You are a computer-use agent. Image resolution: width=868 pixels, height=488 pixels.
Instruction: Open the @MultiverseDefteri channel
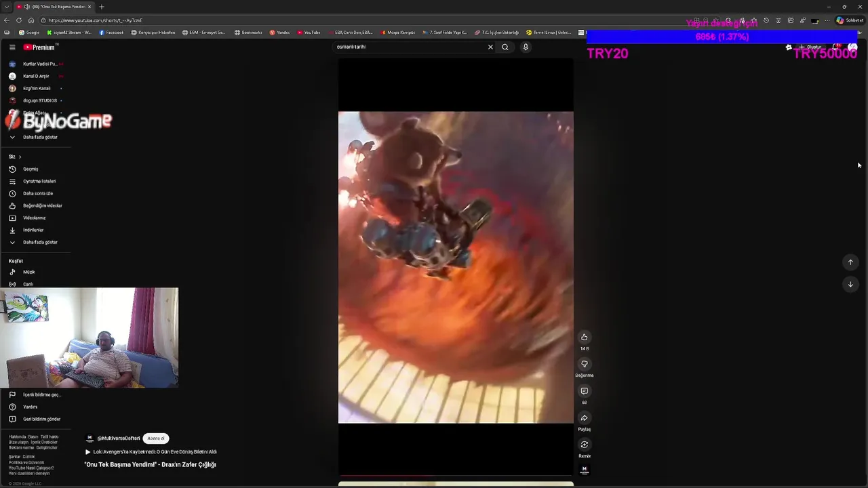(x=119, y=439)
